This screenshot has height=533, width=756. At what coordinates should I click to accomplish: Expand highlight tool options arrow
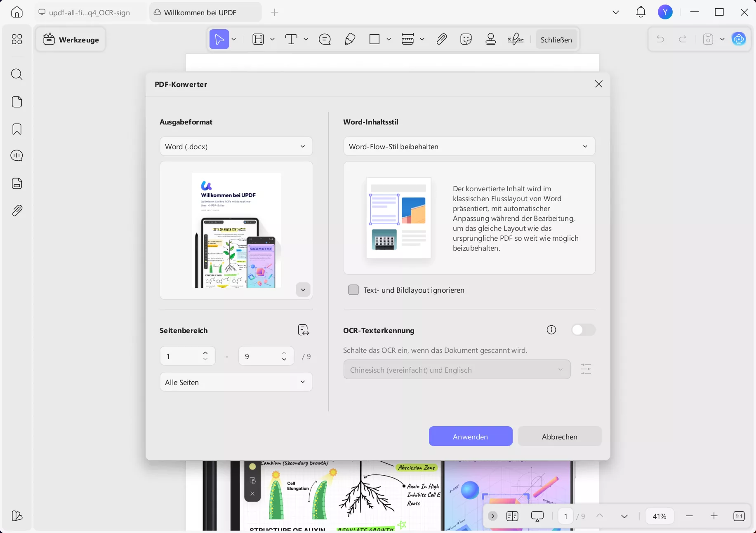(x=272, y=40)
